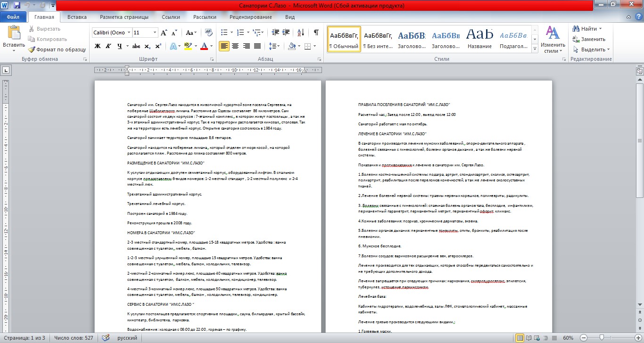Click the Subscript icon

click(x=148, y=46)
